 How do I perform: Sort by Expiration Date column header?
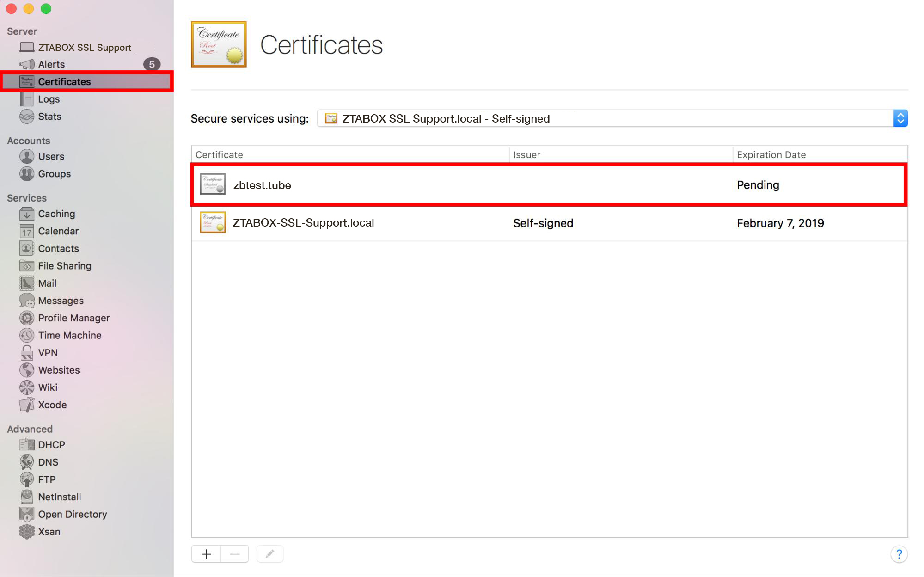(x=771, y=155)
